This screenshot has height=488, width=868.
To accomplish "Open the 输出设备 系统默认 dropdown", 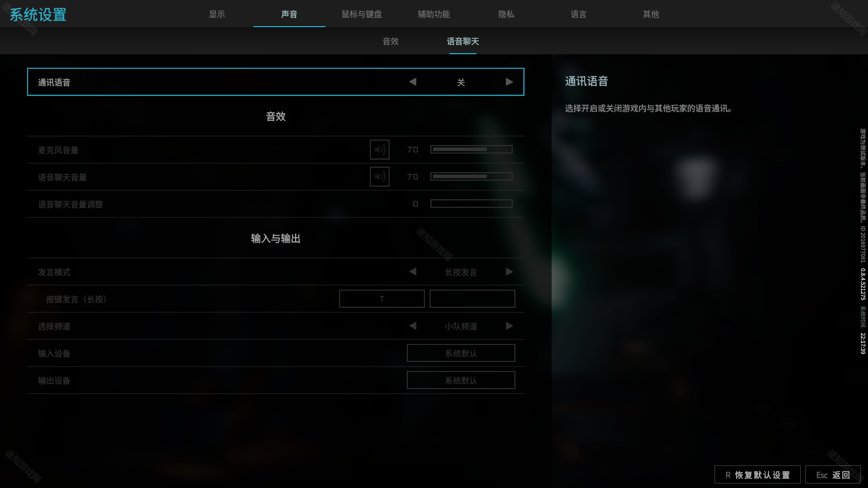I will click(461, 380).
